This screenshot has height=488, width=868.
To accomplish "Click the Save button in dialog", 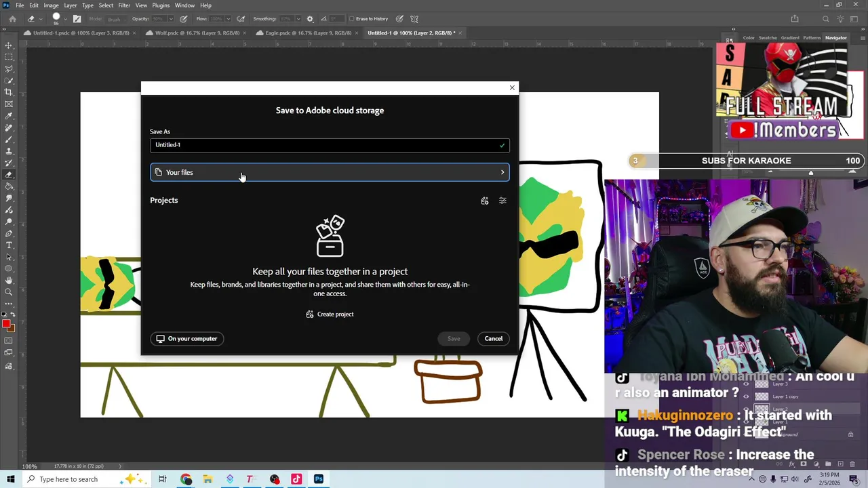I will click(454, 339).
